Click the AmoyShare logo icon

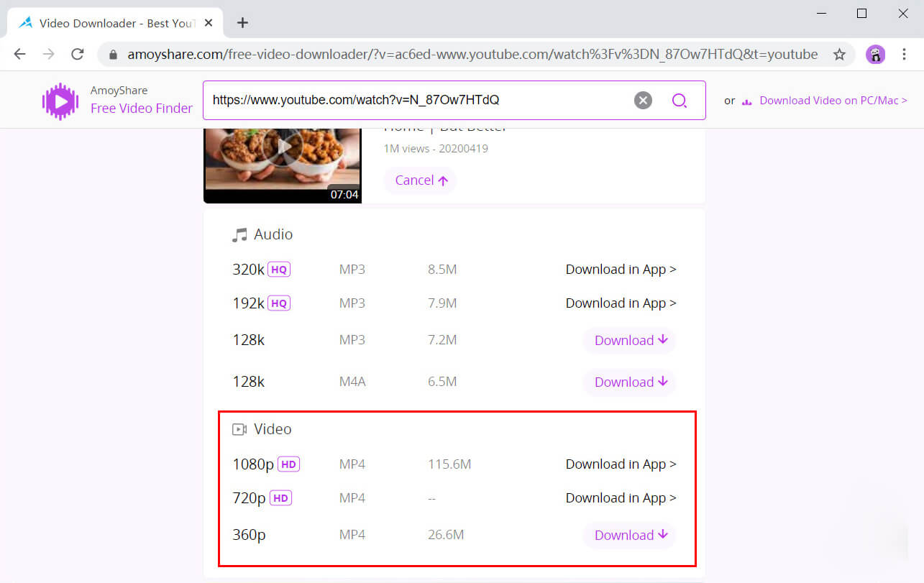[x=60, y=101]
